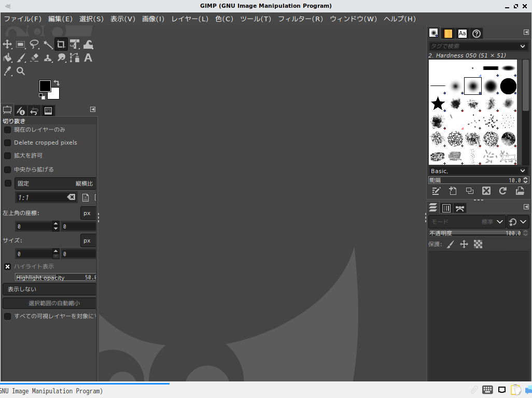532x398 pixels.
Task: Select the Crop tool
Action: (61, 45)
